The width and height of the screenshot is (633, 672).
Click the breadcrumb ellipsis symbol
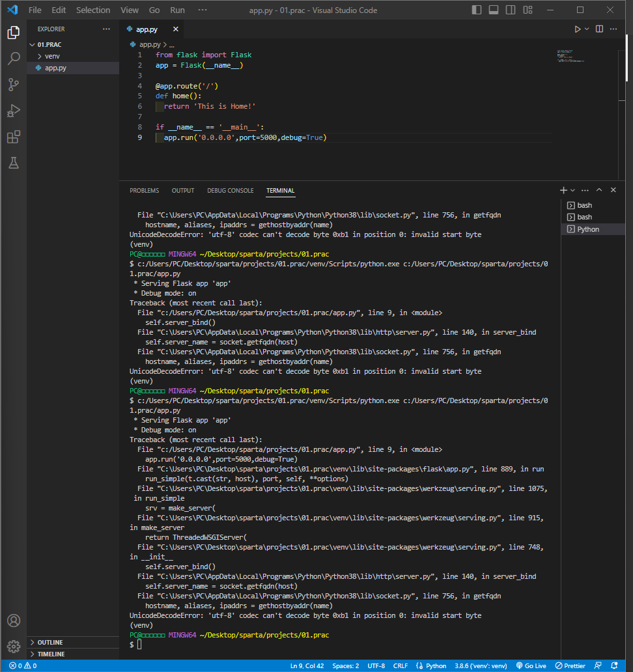pyautogui.click(x=172, y=44)
